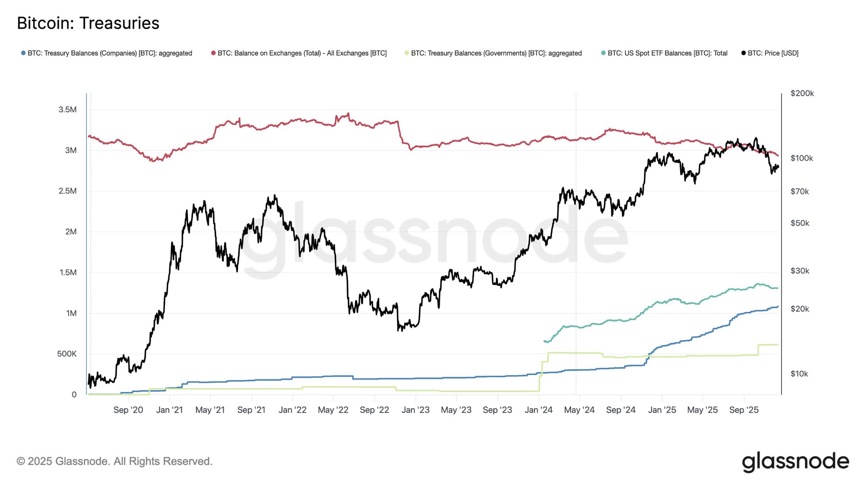Hide the BTC: Price [USD] series label

tap(773, 53)
